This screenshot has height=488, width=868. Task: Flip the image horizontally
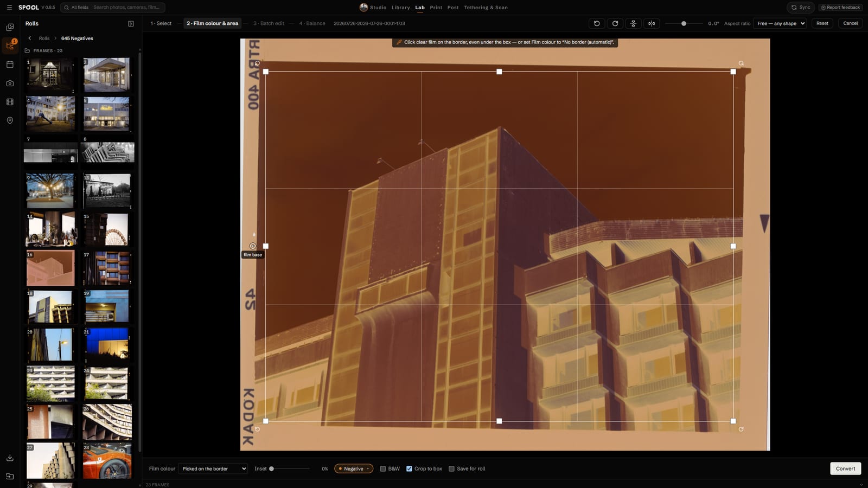click(x=652, y=23)
